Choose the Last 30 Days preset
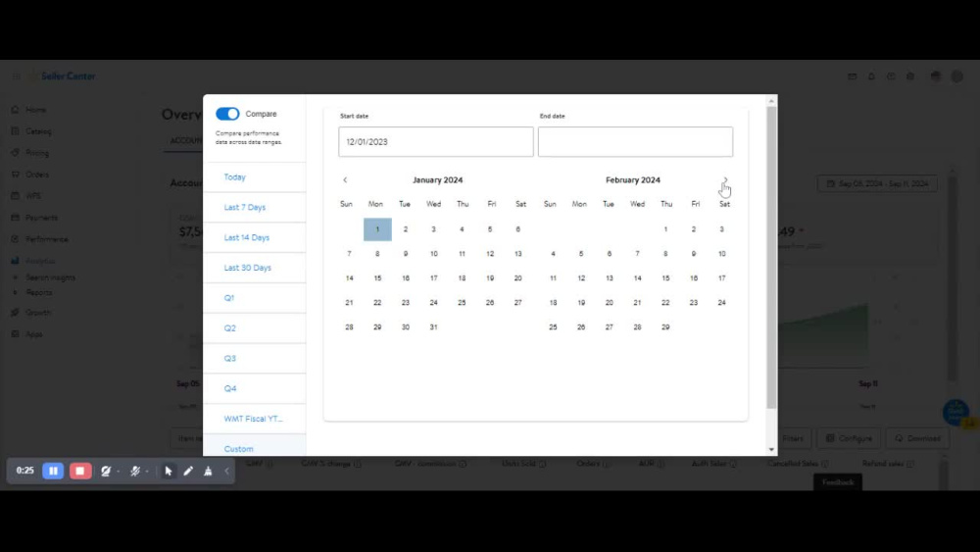 coord(248,268)
